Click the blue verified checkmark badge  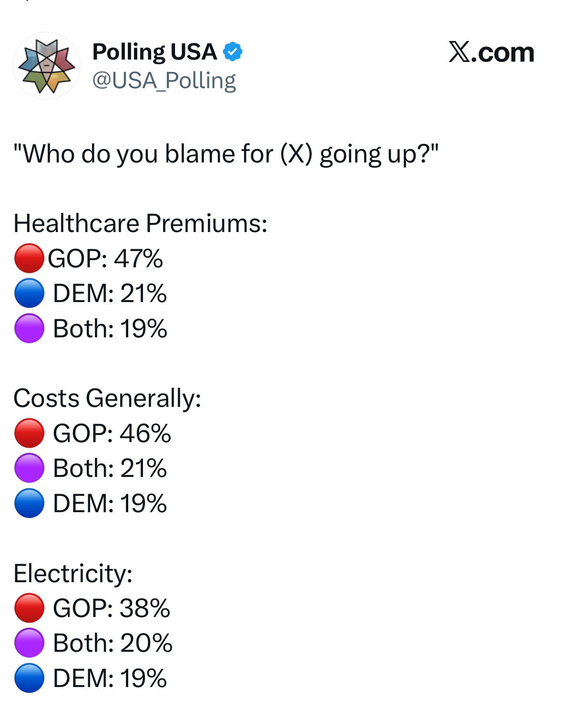[x=233, y=51]
